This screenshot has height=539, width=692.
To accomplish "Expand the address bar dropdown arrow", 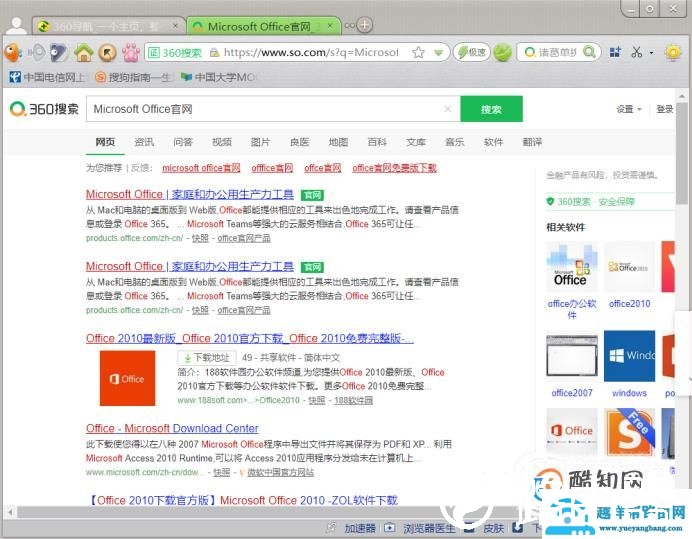I will click(438, 53).
